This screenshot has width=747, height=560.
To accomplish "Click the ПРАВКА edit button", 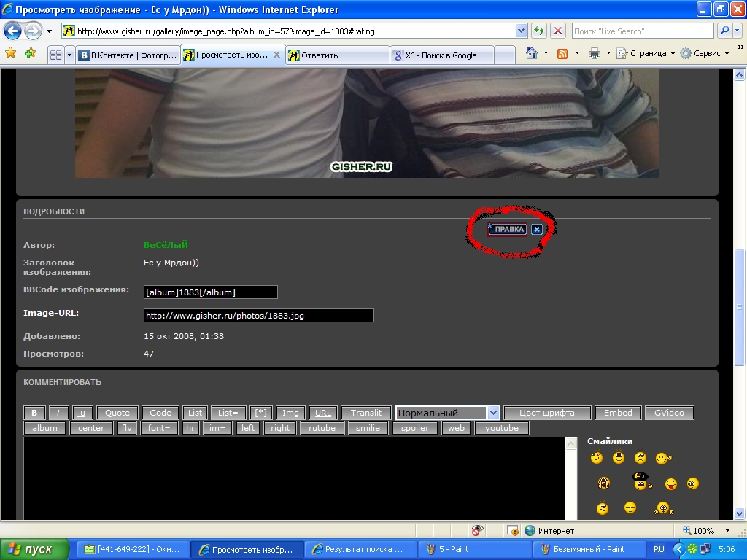I will tap(508, 229).
